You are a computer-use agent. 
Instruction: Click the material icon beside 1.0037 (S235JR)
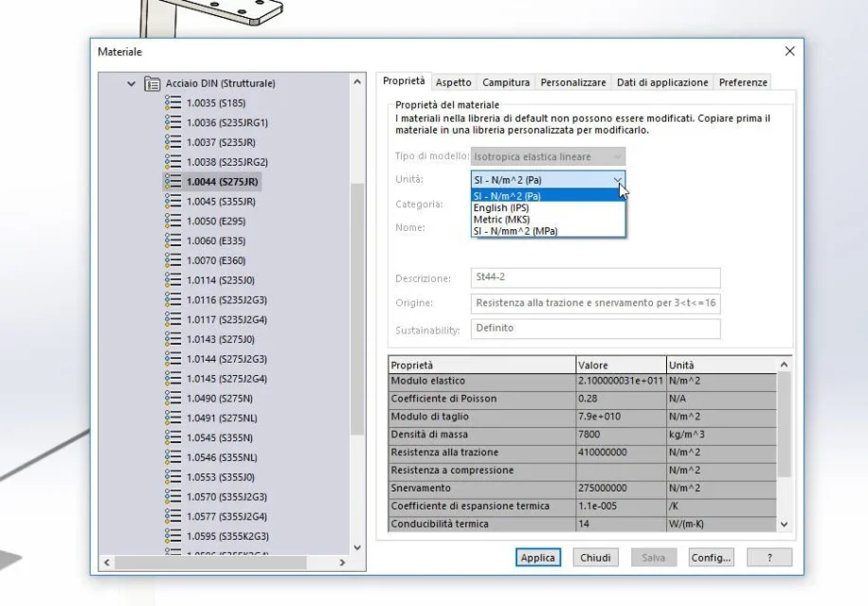[x=172, y=142]
